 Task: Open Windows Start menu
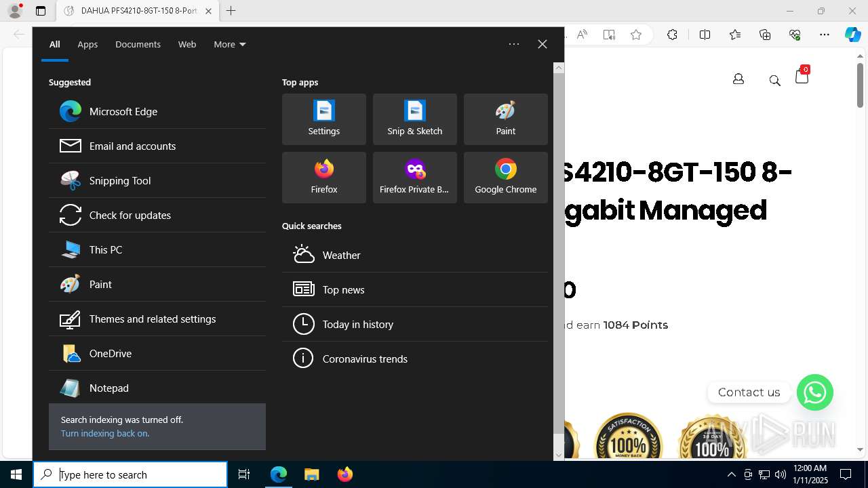(x=16, y=474)
